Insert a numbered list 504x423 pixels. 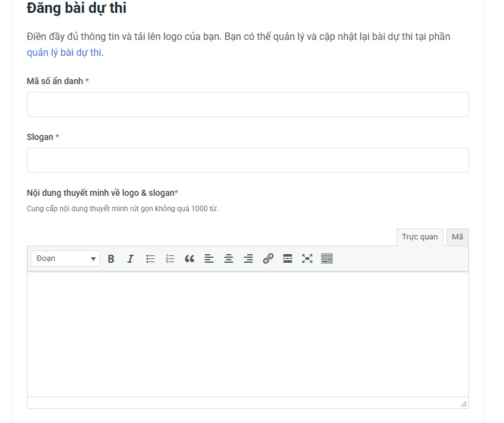click(x=170, y=259)
